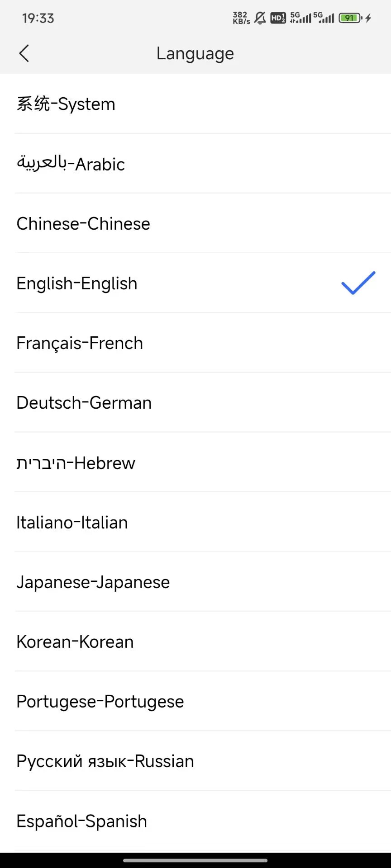Tap the muted notification bell icon
The image size is (391, 868).
tap(260, 18)
